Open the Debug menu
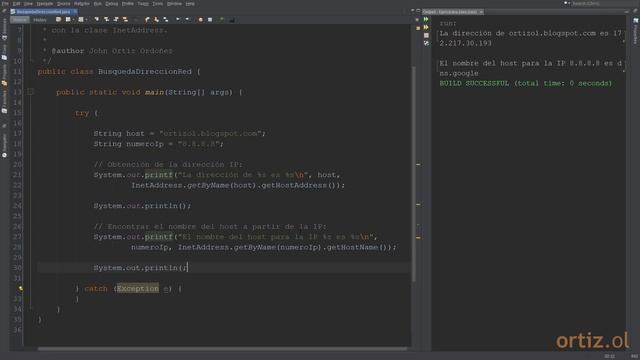The image size is (640, 360). click(111, 4)
